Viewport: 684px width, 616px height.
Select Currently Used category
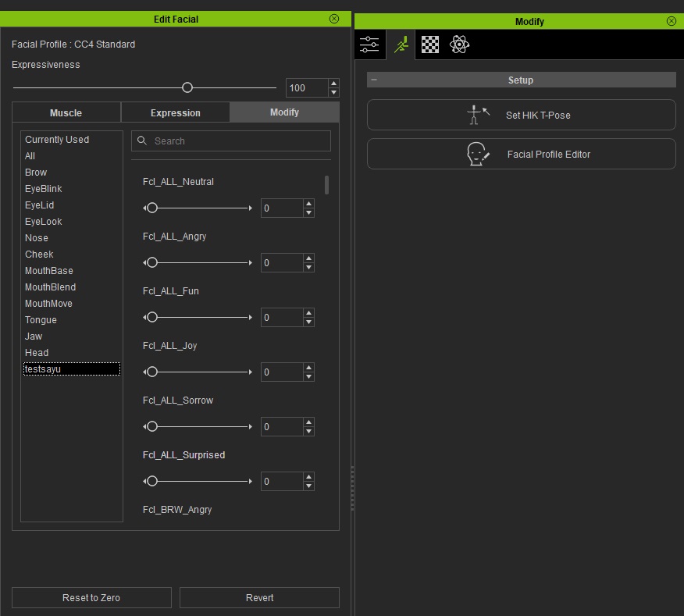(x=57, y=140)
